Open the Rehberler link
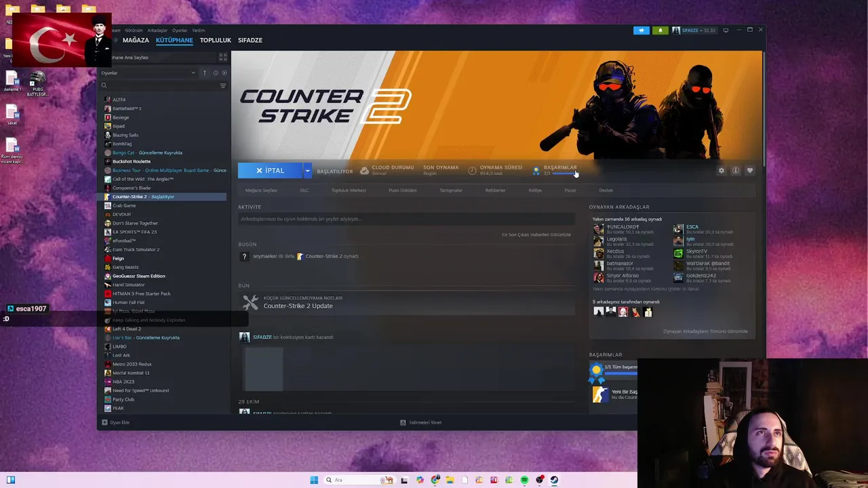This screenshot has width=868, height=488. coord(495,190)
